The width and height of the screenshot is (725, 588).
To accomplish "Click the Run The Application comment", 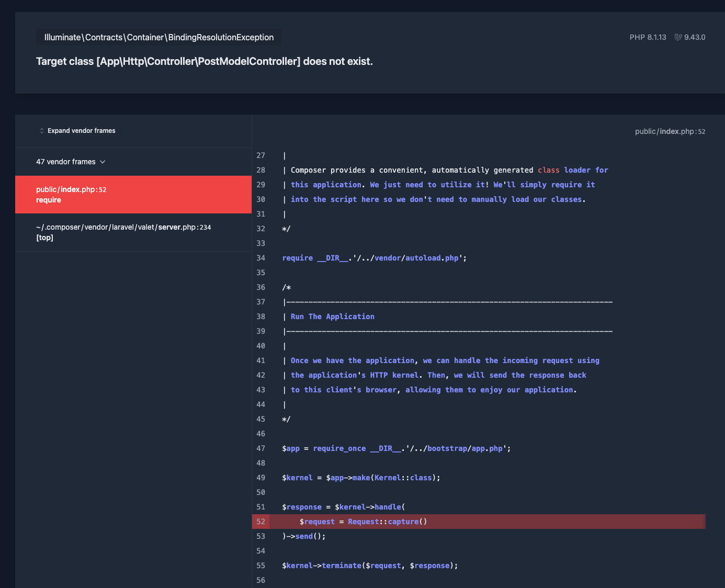I will coord(332,316).
